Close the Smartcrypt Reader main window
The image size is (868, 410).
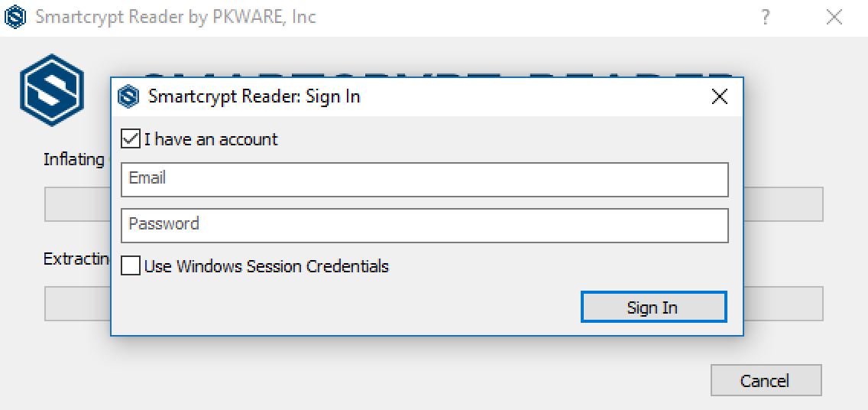pos(834,17)
